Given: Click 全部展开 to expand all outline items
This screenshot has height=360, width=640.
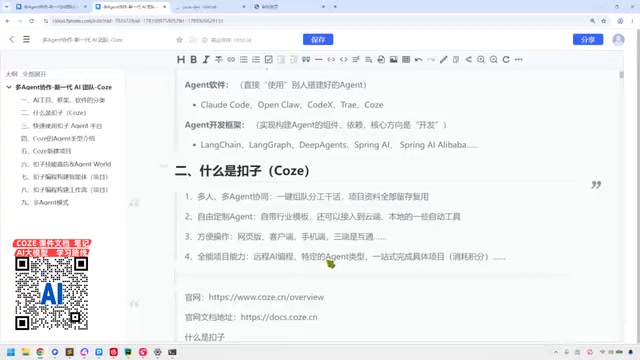Looking at the screenshot, I should coord(34,74).
